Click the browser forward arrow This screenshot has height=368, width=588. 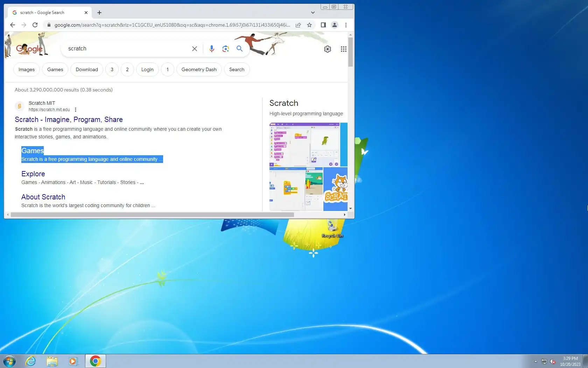[x=24, y=25]
